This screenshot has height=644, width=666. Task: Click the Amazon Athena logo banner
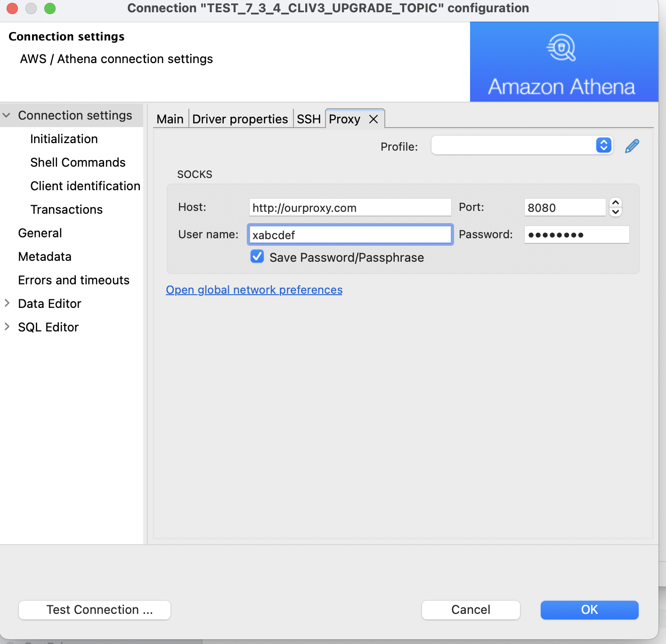[x=563, y=62]
